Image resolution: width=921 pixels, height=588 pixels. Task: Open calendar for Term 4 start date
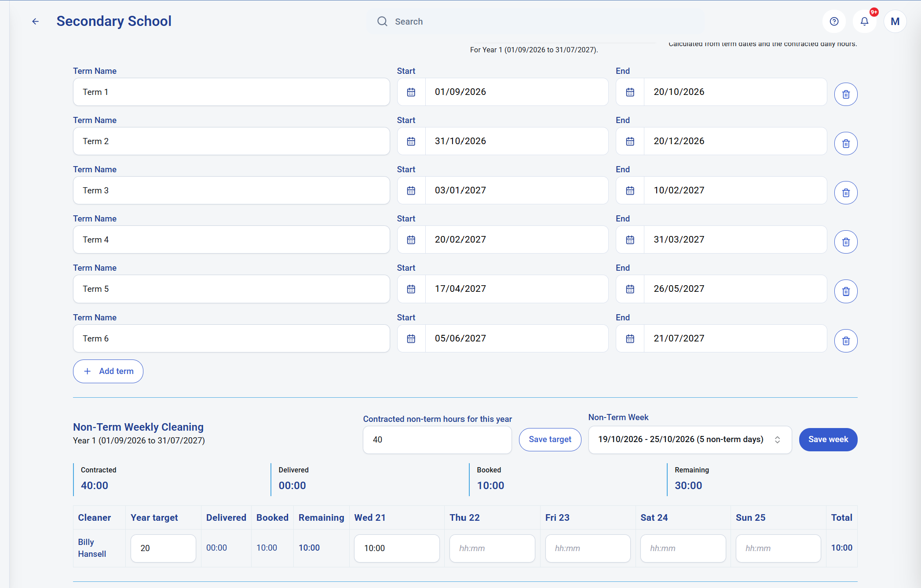point(411,240)
